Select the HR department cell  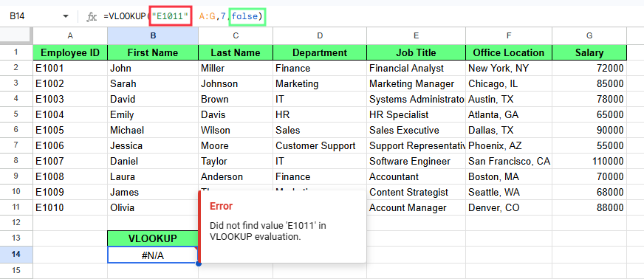point(320,115)
